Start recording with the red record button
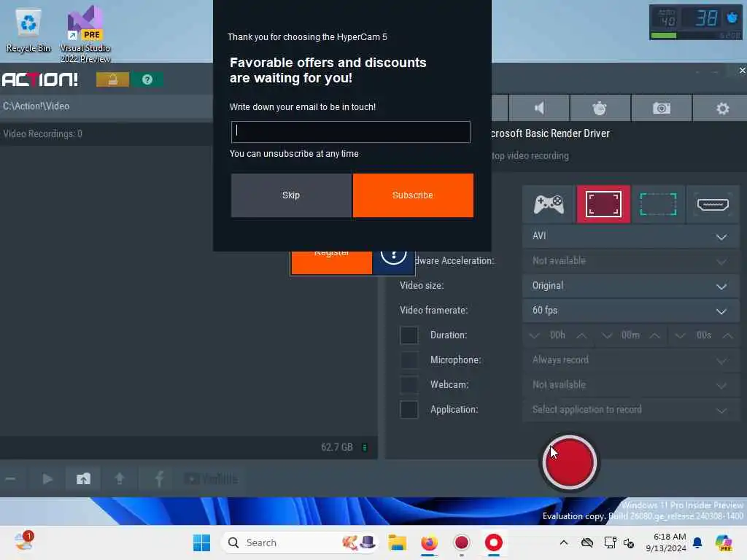 coord(570,462)
